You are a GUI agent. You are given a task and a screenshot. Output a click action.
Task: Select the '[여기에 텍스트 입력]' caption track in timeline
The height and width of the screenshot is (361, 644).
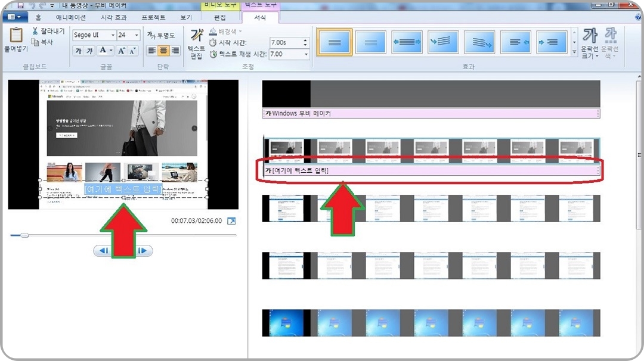(431, 170)
